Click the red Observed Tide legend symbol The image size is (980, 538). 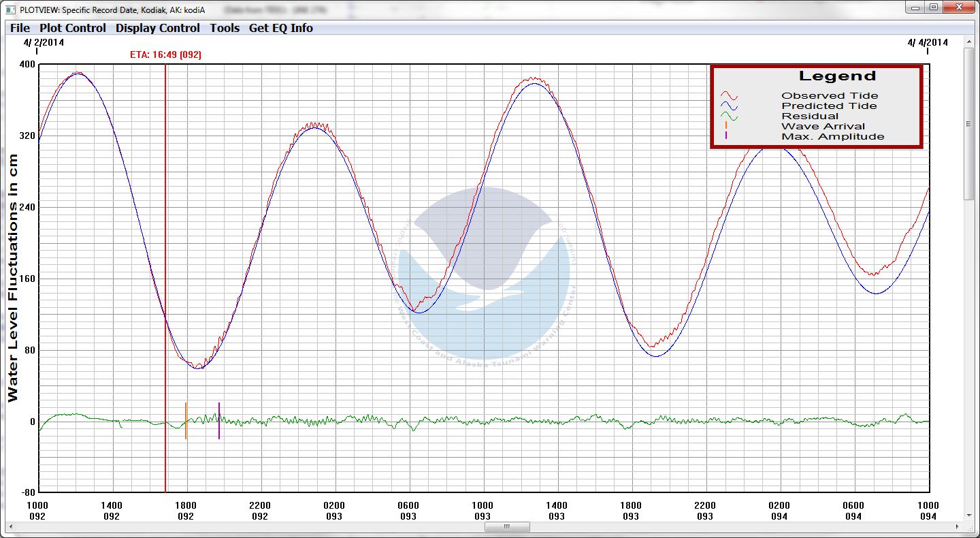[730, 96]
